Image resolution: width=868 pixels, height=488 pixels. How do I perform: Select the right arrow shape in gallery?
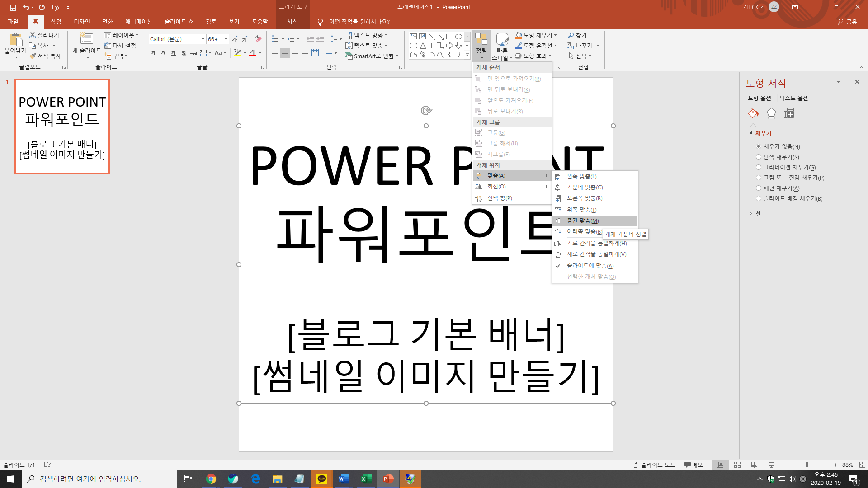click(x=449, y=46)
